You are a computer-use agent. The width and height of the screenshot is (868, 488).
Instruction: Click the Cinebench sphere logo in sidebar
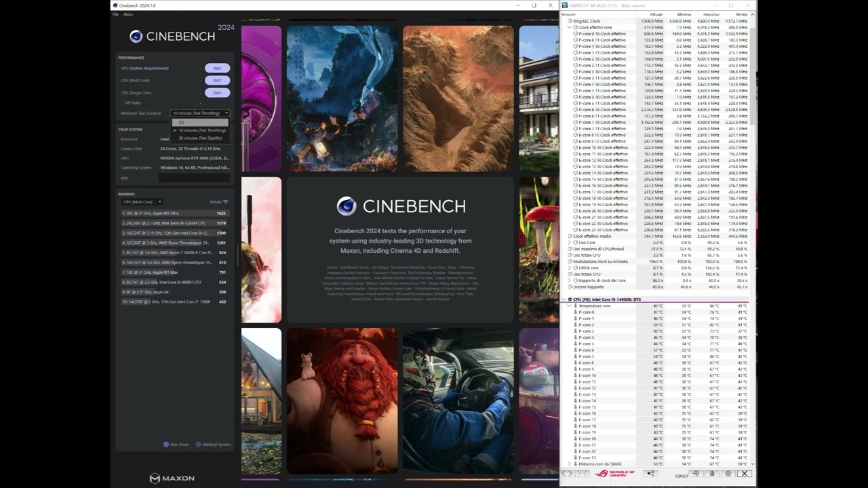coord(136,37)
